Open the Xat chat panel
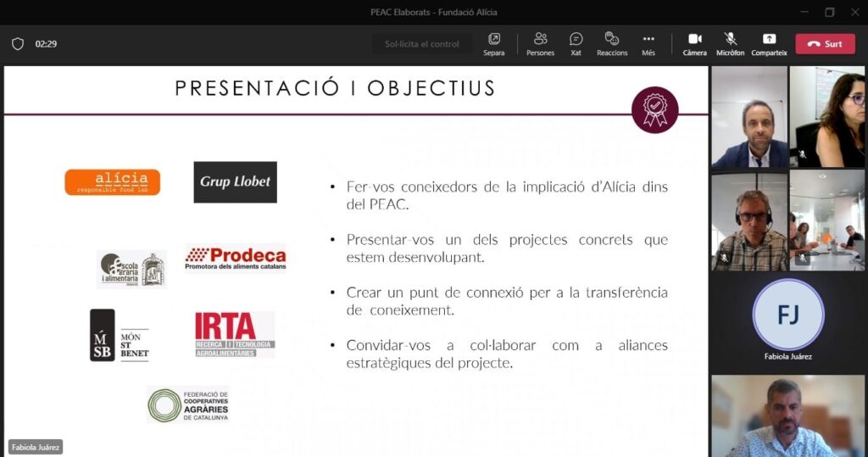This screenshot has width=868, height=457. [576, 43]
